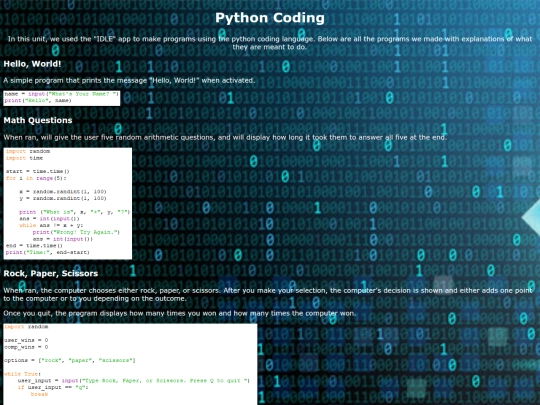Click the sentence 'A simple program that prints the message'
This screenshot has width=540, height=405.
(129, 81)
